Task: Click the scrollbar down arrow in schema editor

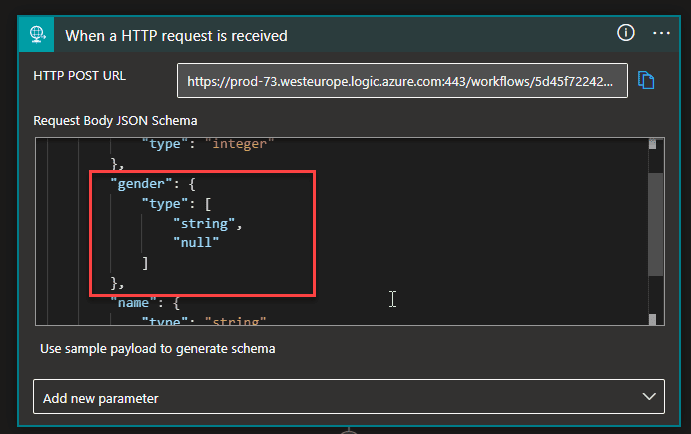Action: [x=652, y=319]
